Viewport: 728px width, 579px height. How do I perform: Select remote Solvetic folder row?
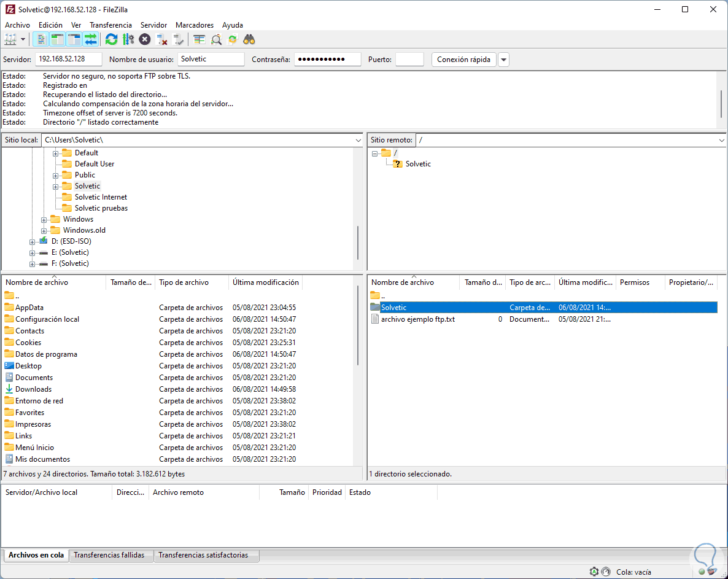point(543,308)
